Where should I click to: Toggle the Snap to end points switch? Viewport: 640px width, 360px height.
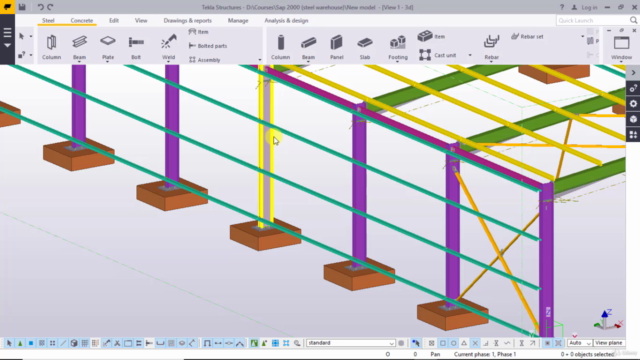pyautogui.click(x=442, y=343)
